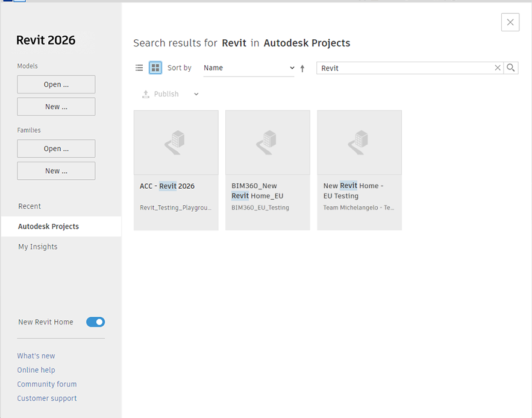
Task: Open the BIM360_New Revit Home_EU project
Action: click(x=268, y=143)
